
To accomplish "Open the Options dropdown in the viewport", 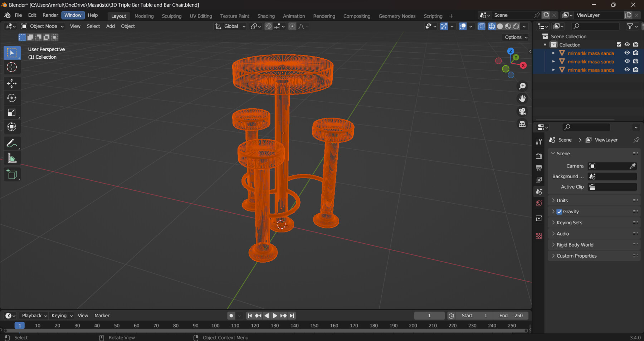I will click(515, 37).
